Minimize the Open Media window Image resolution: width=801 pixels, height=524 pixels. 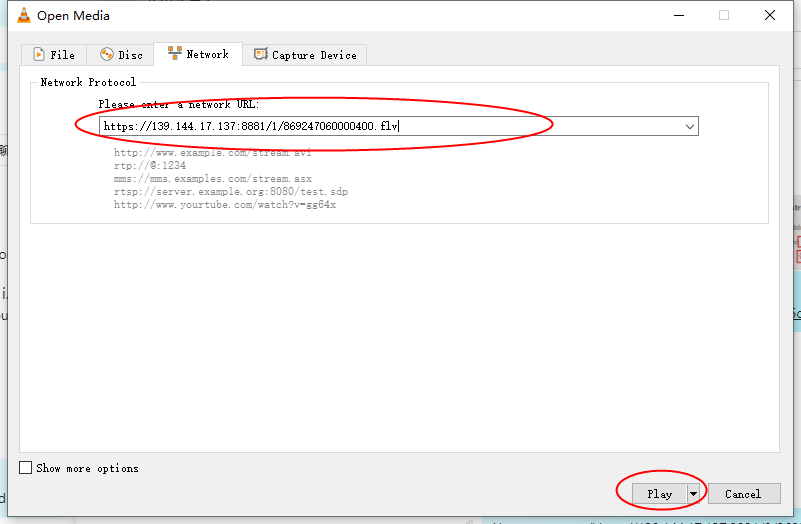(678, 15)
